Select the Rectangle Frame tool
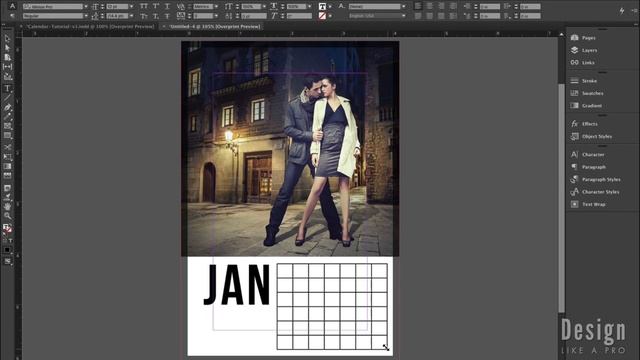The image size is (640, 360). pos(7,126)
